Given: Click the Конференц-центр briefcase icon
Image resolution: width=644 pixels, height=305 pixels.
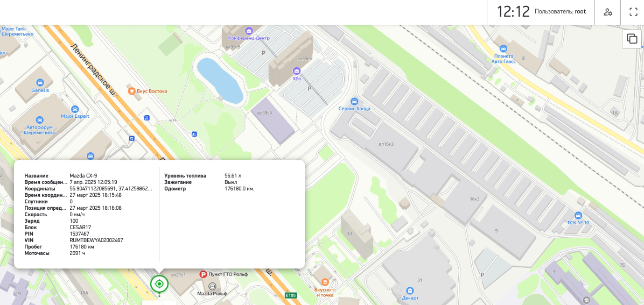Looking at the screenshot, I should (248, 31).
